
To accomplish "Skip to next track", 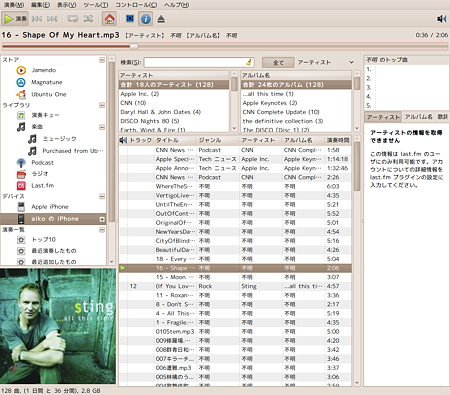I will pos(52,19).
